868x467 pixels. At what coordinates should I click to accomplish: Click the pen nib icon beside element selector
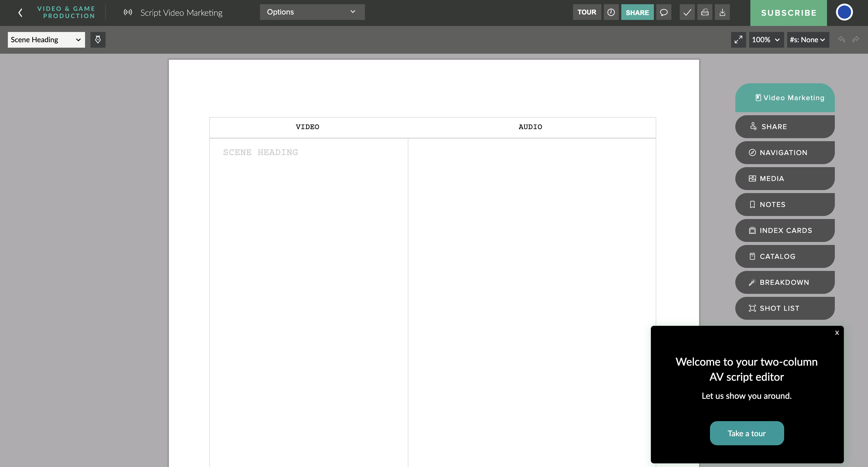click(98, 40)
